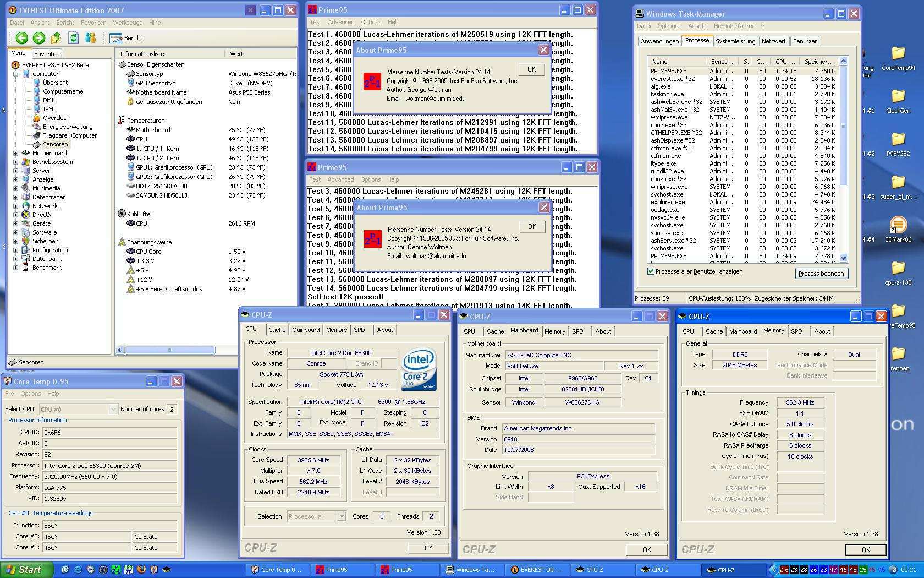Switch to Netzwerk tab in Task-Manager

point(774,41)
